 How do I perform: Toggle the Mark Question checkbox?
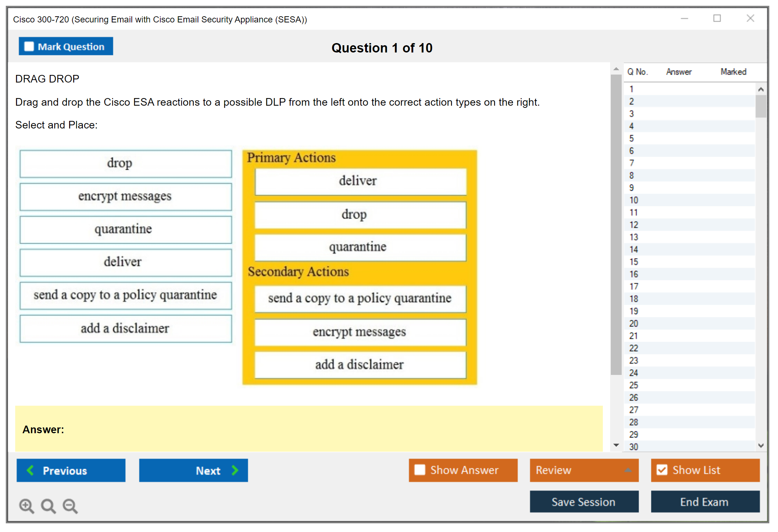tap(29, 47)
